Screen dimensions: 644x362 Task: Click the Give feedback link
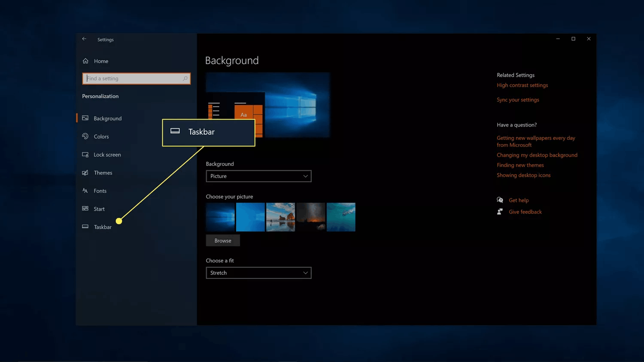click(525, 212)
